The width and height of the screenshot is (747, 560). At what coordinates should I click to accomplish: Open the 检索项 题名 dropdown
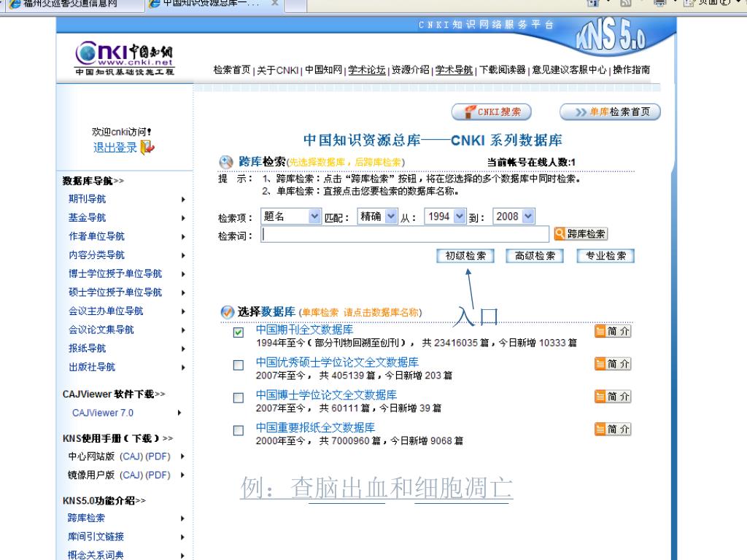291,217
